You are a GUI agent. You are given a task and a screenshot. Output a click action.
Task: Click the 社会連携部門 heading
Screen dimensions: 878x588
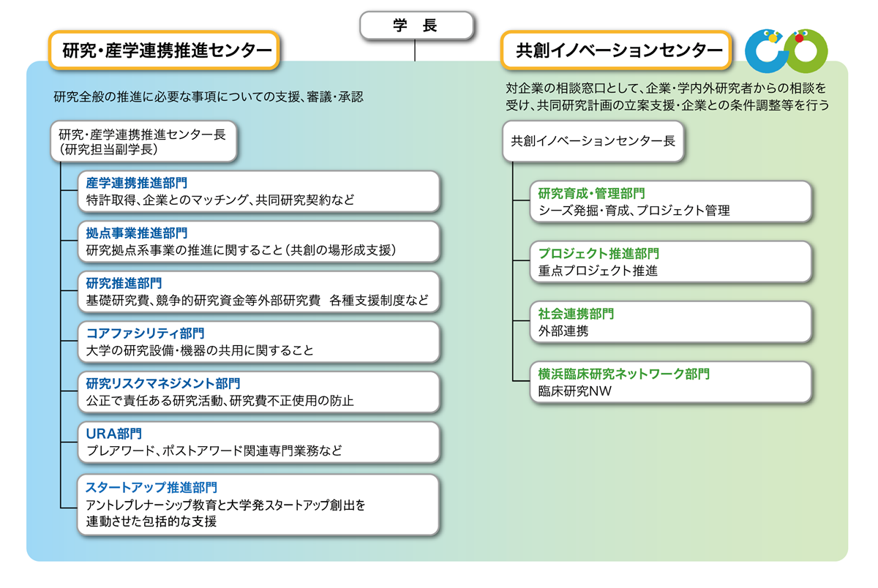576,314
